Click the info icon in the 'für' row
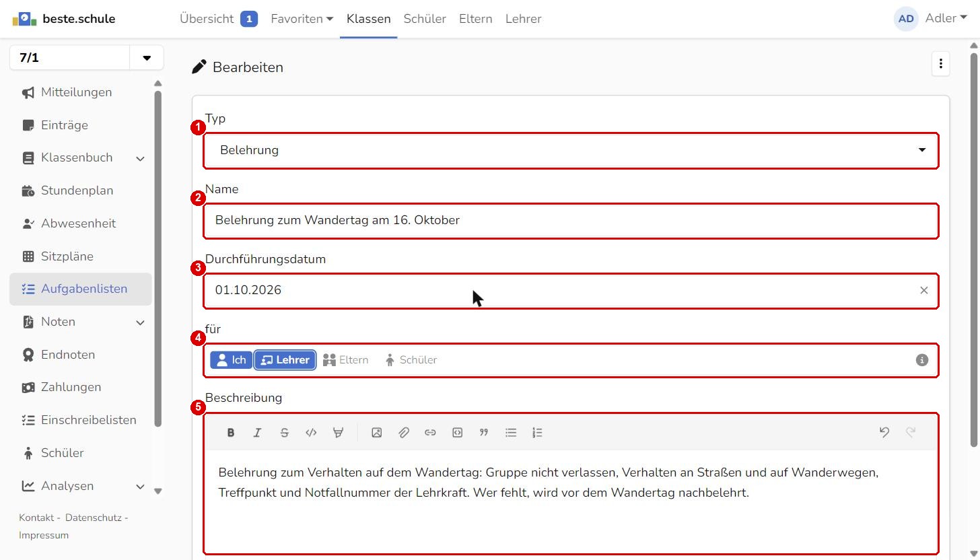The width and height of the screenshot is (980, 560). (922, 360)
